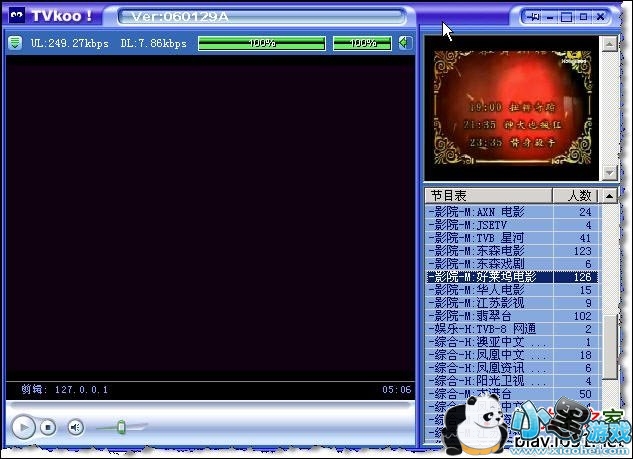Viewport: 633px width, 459px height.
Task: Click the Ver:060129A version field
Action: [262, 17]
